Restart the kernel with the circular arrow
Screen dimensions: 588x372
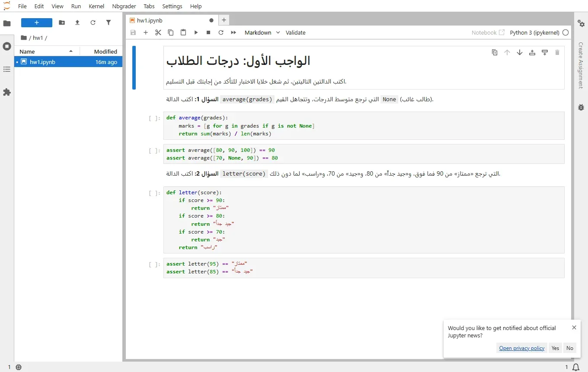pyautogui.click(x=221, y=32)
